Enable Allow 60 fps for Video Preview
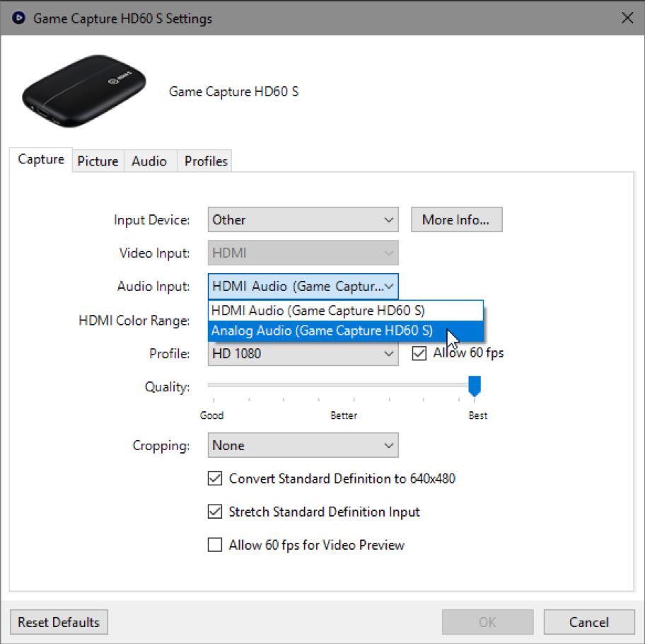This screenshot has width=645, height=644. pos(215,545)
